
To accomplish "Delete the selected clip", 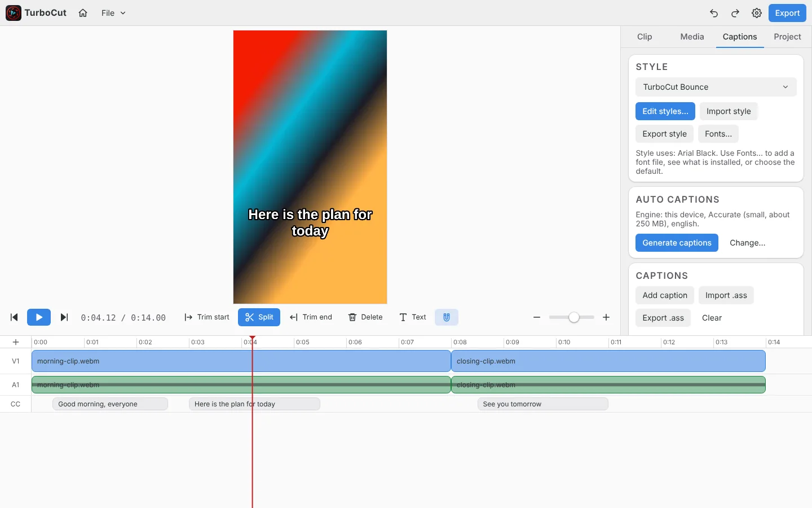I will click(365, 317).
